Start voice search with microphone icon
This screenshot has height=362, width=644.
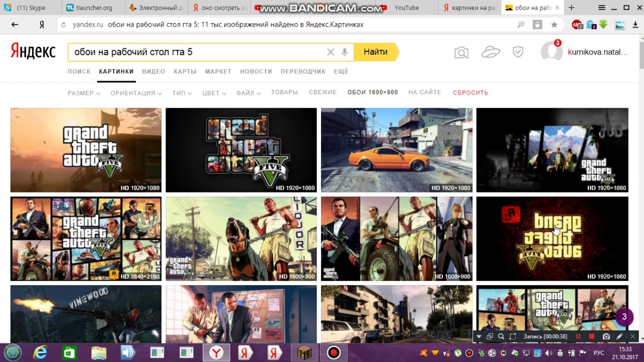[345, 52]
